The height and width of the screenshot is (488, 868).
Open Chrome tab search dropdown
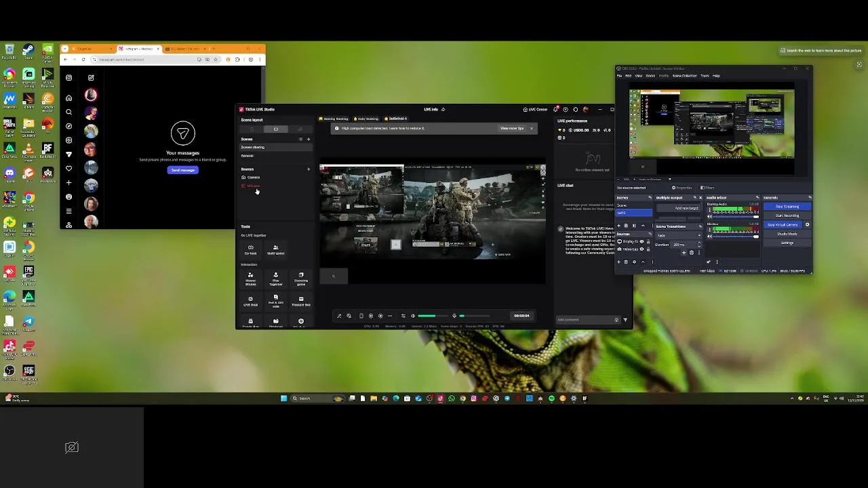[x=64, y=49]
